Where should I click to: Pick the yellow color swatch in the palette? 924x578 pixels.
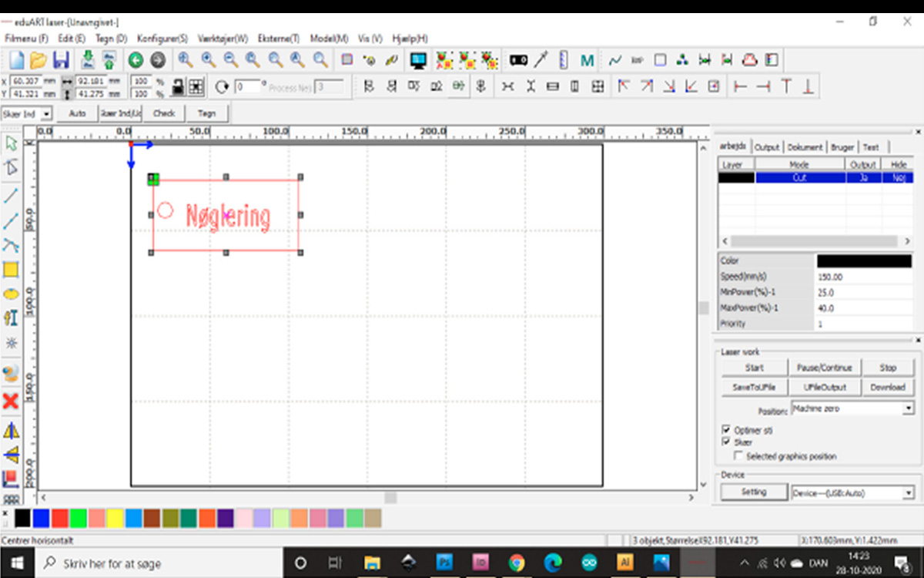(115, 518)
